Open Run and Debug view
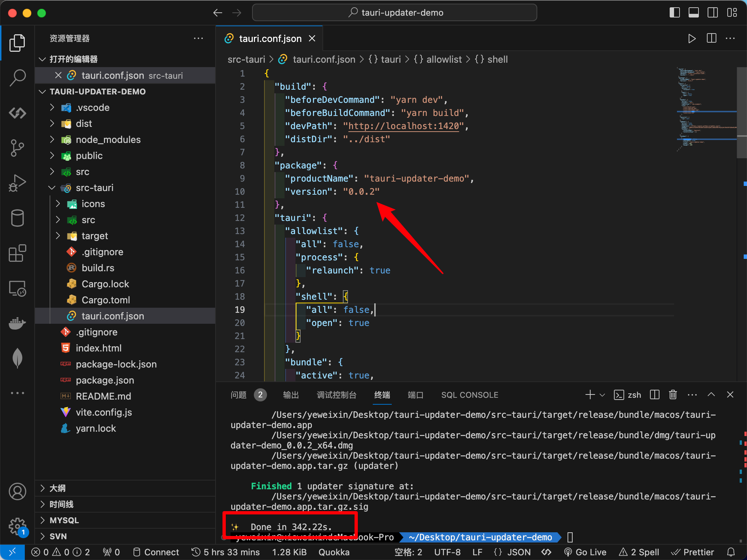This screenshot has width=747, height=560. 17,183
